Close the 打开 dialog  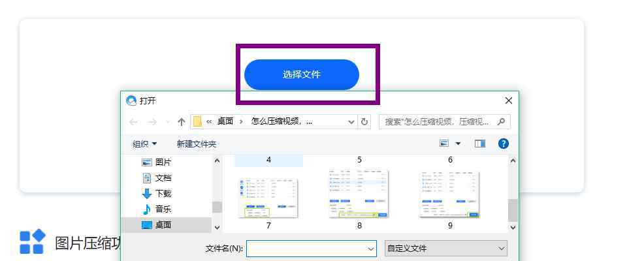pyautogui.click(x=508, y=100)
